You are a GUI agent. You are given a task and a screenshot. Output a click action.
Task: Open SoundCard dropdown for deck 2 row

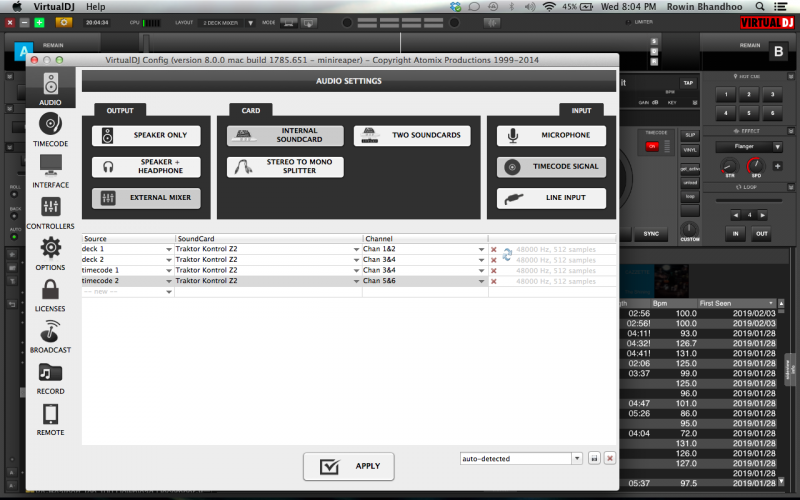pyautogui.click(x=357, y=259)
